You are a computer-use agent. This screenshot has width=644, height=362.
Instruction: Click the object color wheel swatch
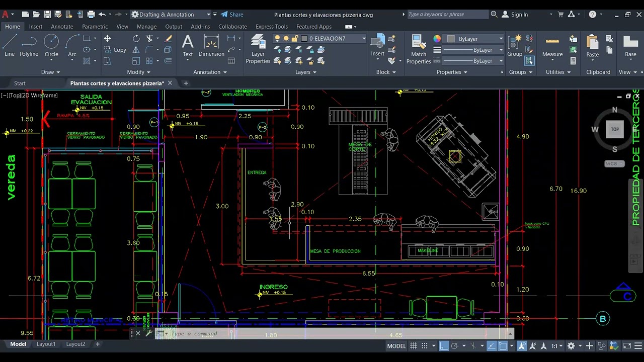pos(437,39)
